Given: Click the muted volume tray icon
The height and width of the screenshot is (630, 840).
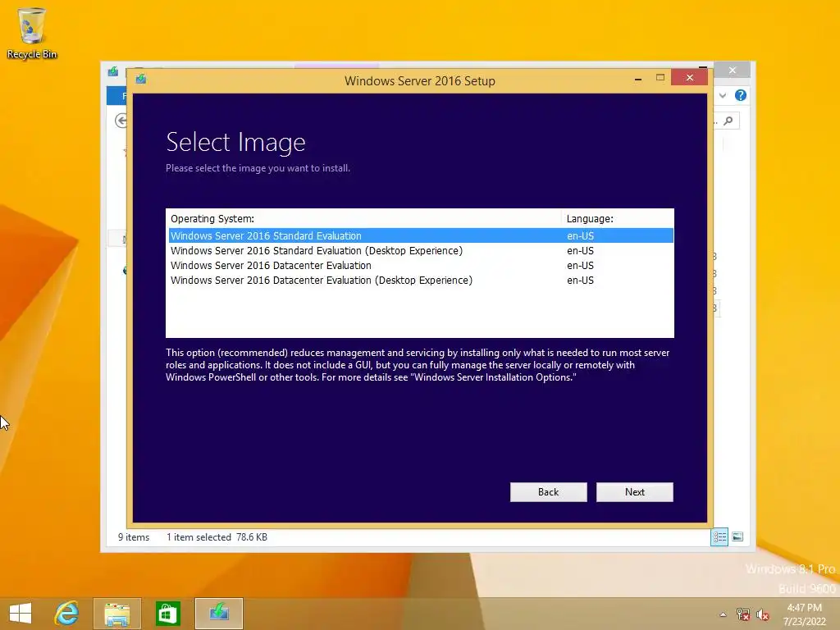Looking at the screenshot, I should coord(762,614).
